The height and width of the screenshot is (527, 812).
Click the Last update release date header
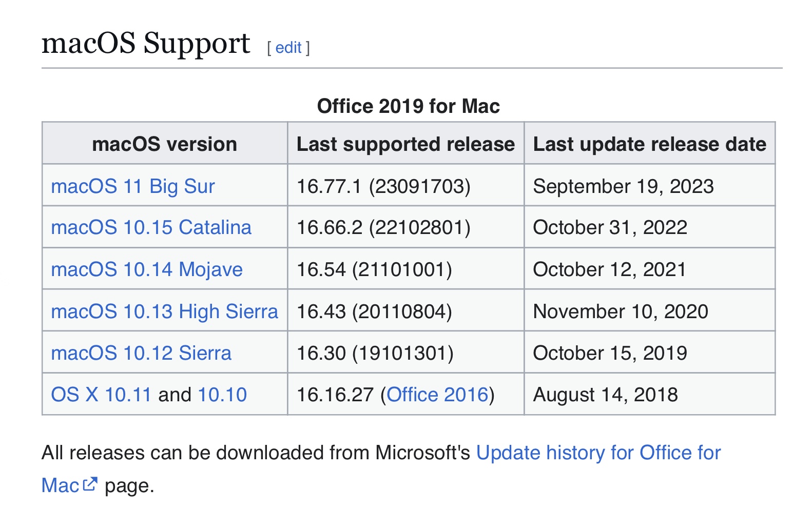pyautogui.click(x=649, y=143)
